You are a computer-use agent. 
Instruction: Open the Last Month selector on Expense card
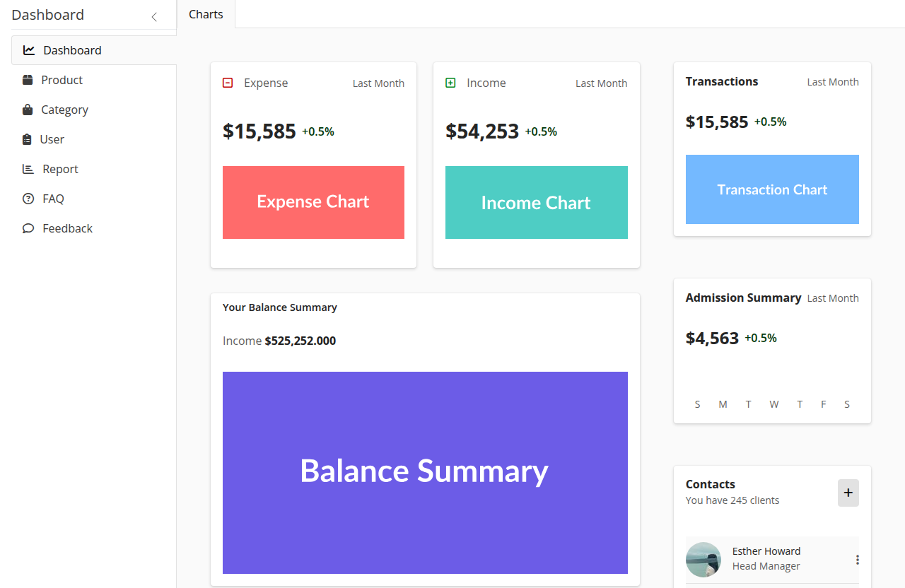coord(378,83)
